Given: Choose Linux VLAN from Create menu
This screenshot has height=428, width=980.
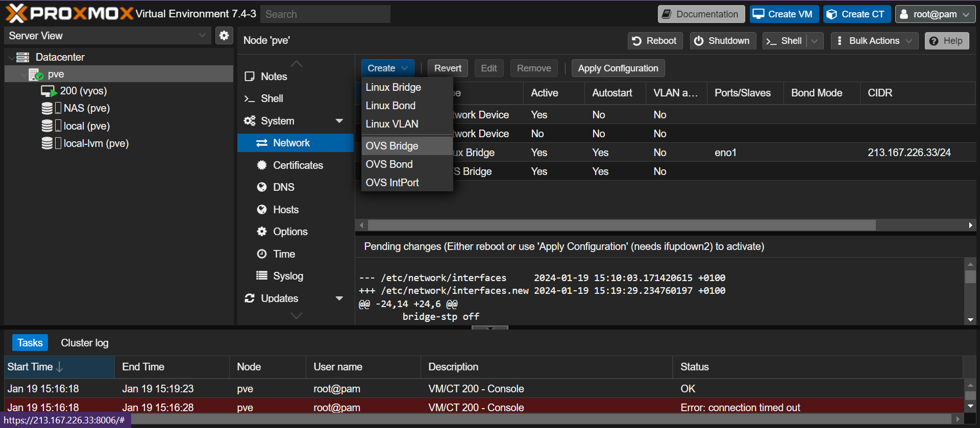Looking at the screenshot, I should click(x=407, y=124).
